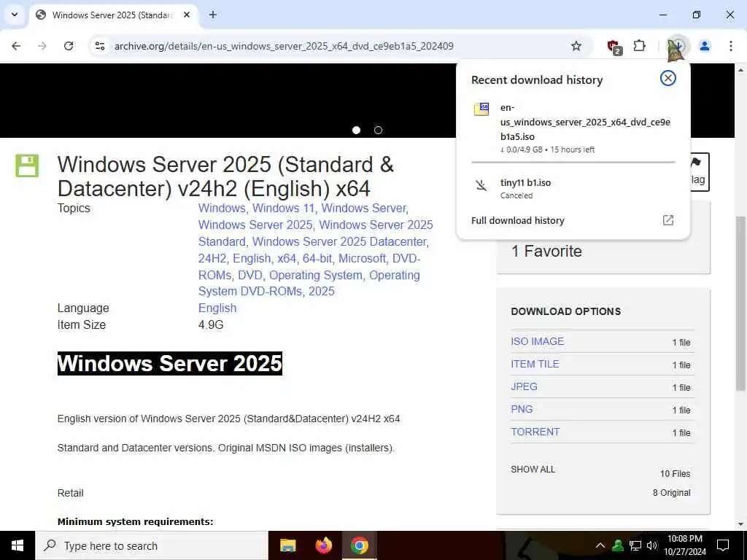Image resolution: width=747 pixels, height=560 pixels.
Task: Open the Chrome profile avatar
Action: coord(705,46)
